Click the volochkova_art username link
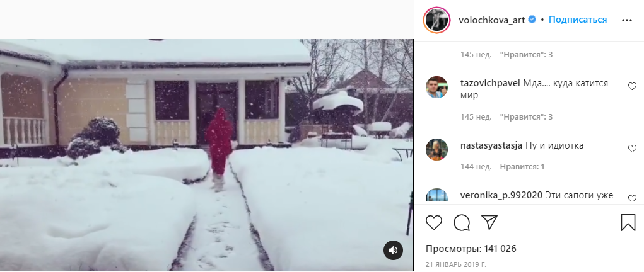Viewport: 644px width, 272px height. point(491,20)
